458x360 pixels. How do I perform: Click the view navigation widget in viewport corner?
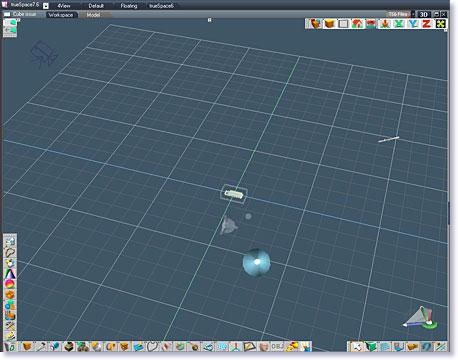point(420,318)
